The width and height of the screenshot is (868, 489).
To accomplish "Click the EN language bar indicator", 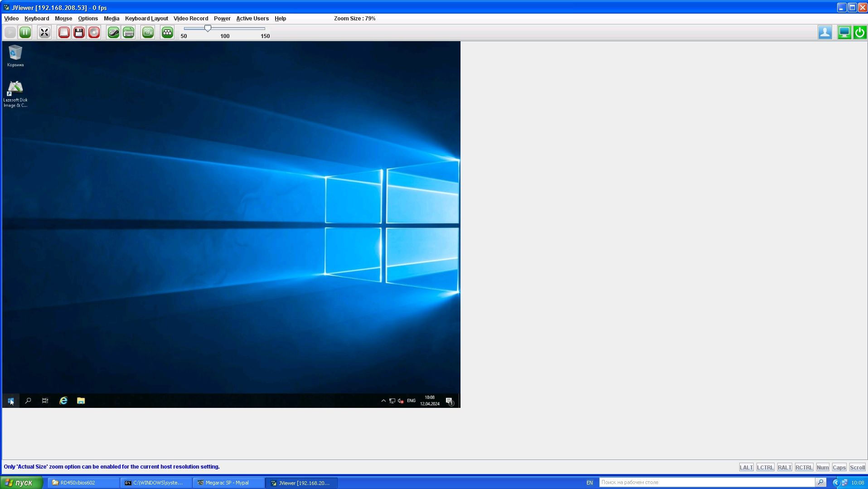I will coord(589,483).
